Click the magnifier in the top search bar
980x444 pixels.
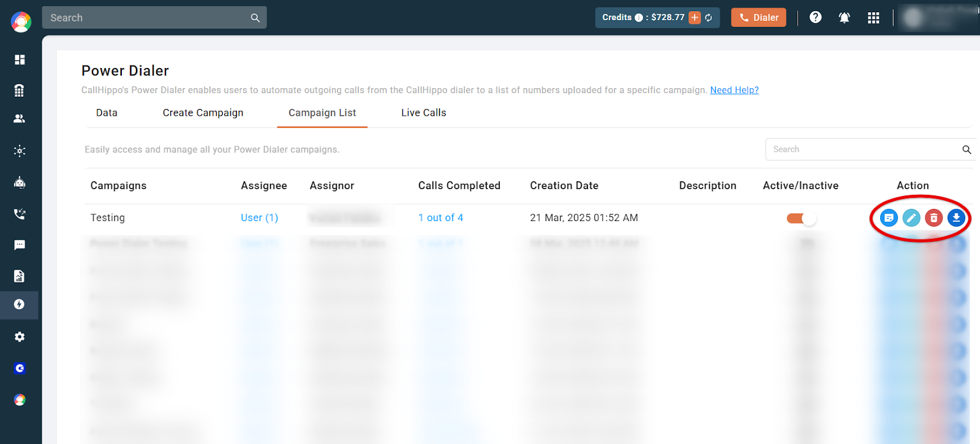point(255,18)
